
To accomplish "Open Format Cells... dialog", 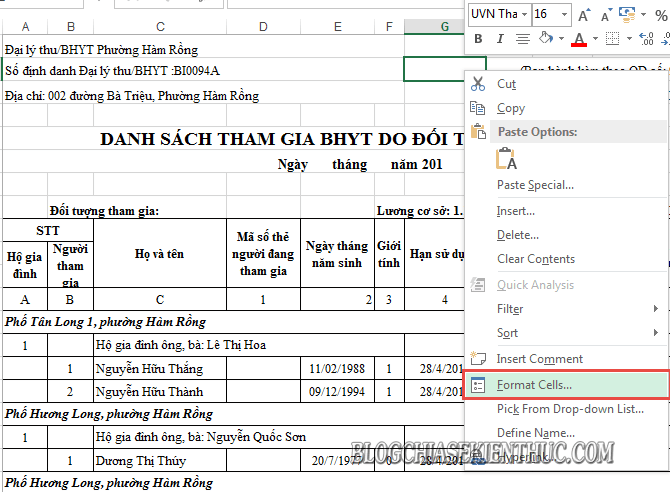I will [567, 385].
